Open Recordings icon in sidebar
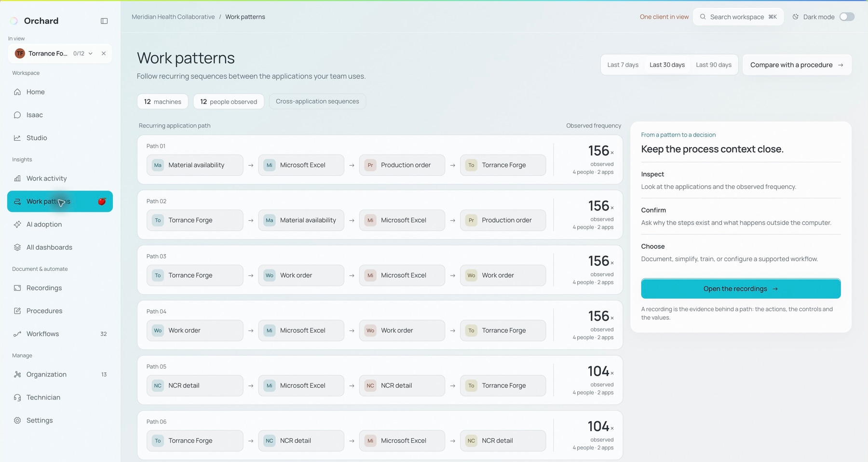The height and width of the screenshot is (462, 868). coord(17,288)
